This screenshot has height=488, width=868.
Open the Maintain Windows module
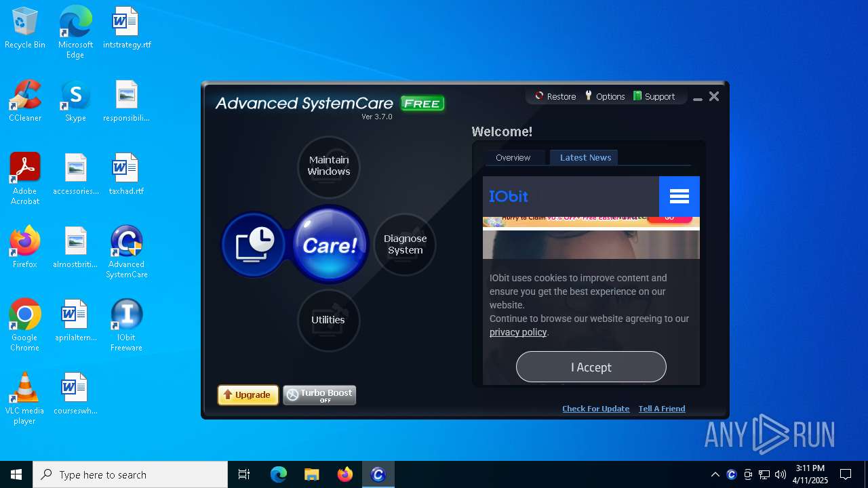pyautogui.click(x=329, y=167)
